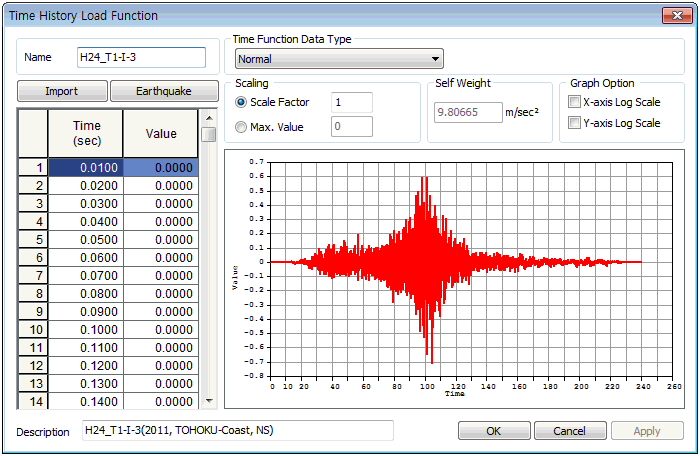Open the Time Function Data Type dropdown
The height and width of the screenshot is (456, 700).
pyautogui.click(x=337, y=59)
